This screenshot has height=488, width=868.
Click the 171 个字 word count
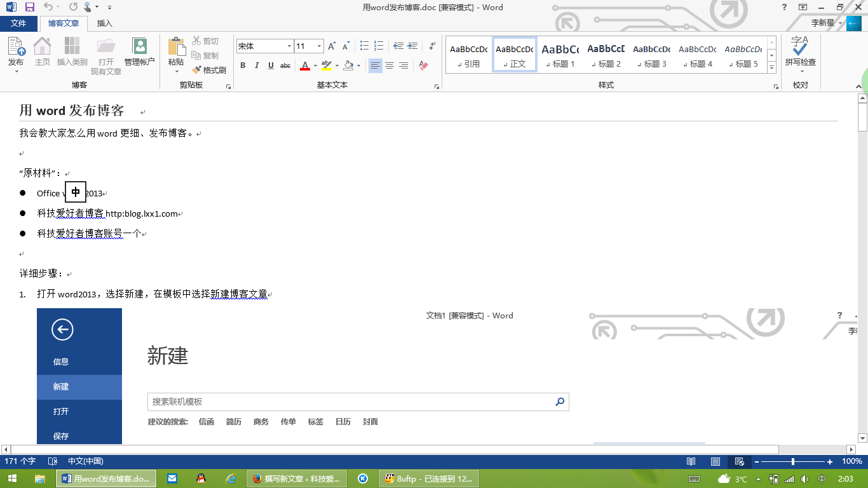(20, 461)
